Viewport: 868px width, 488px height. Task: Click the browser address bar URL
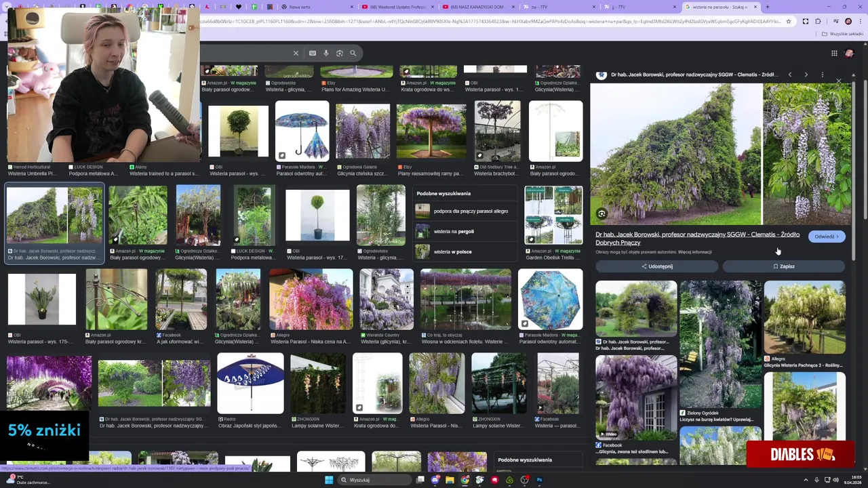coord(491,21)
